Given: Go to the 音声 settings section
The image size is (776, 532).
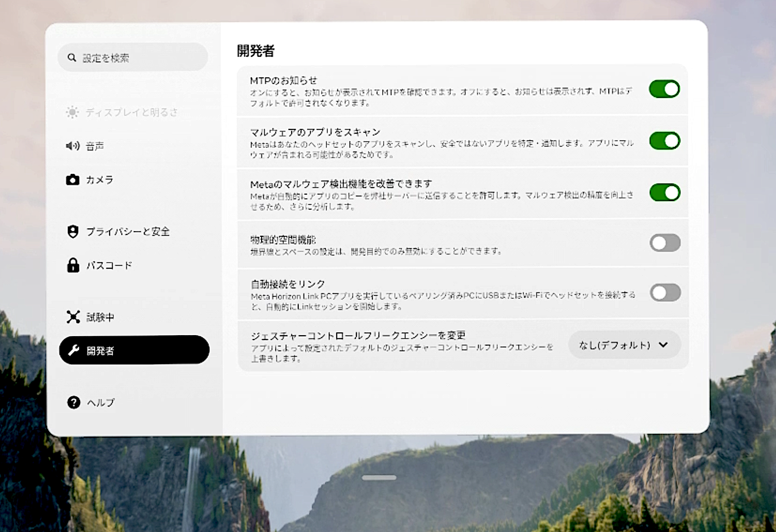Looking at the screenshot, I should pos(133,146).
